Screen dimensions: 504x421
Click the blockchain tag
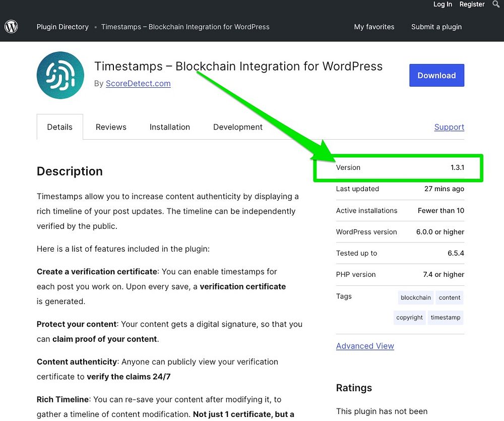416,297
